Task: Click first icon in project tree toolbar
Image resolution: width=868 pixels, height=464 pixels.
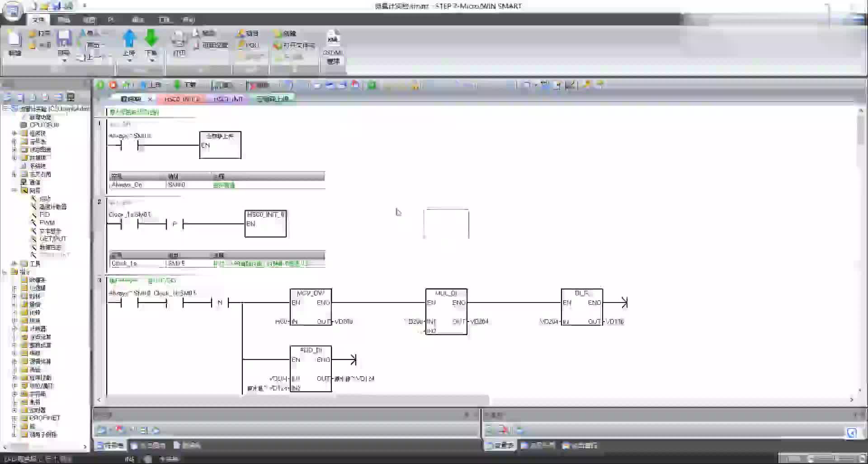Action: pyautogui.click(x=7, y=97)
